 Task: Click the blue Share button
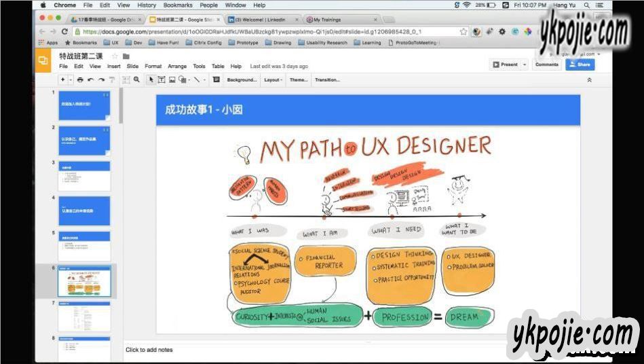pos(580,65)
